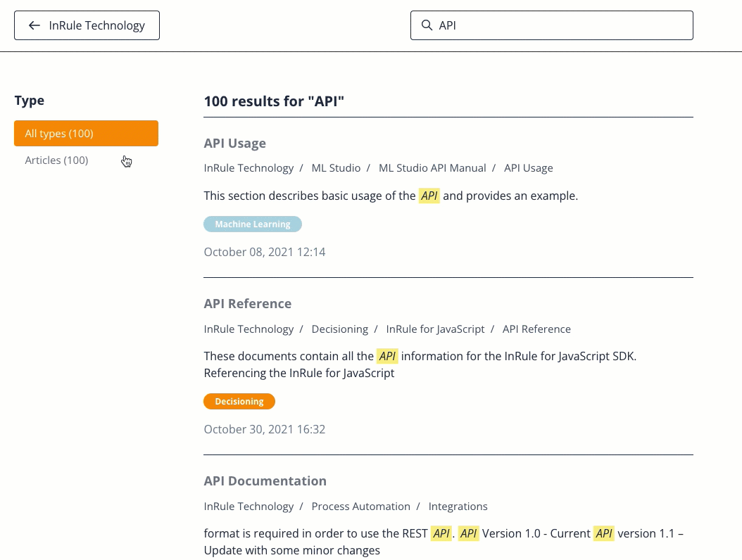The image size is (742, 560).
Task: Click the magnifying glass search icon
Action: [427, 25]
